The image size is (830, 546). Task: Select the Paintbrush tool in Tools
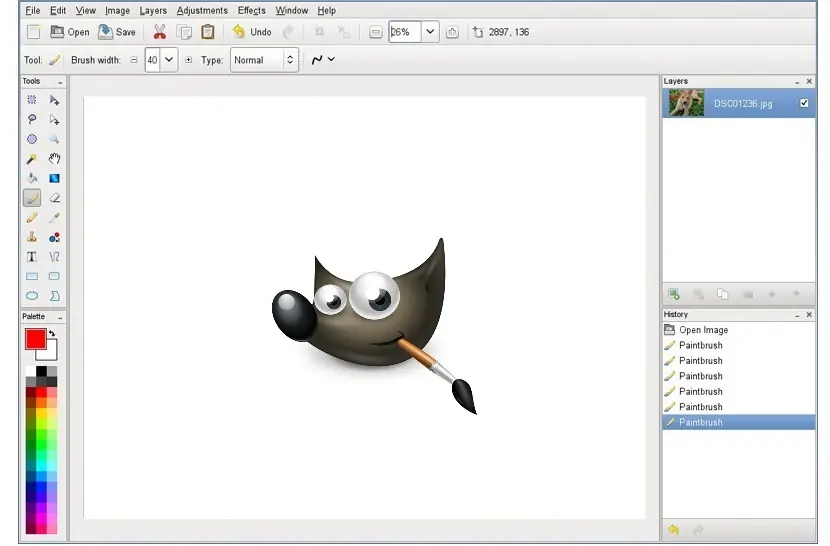click(x=32, y=198)
